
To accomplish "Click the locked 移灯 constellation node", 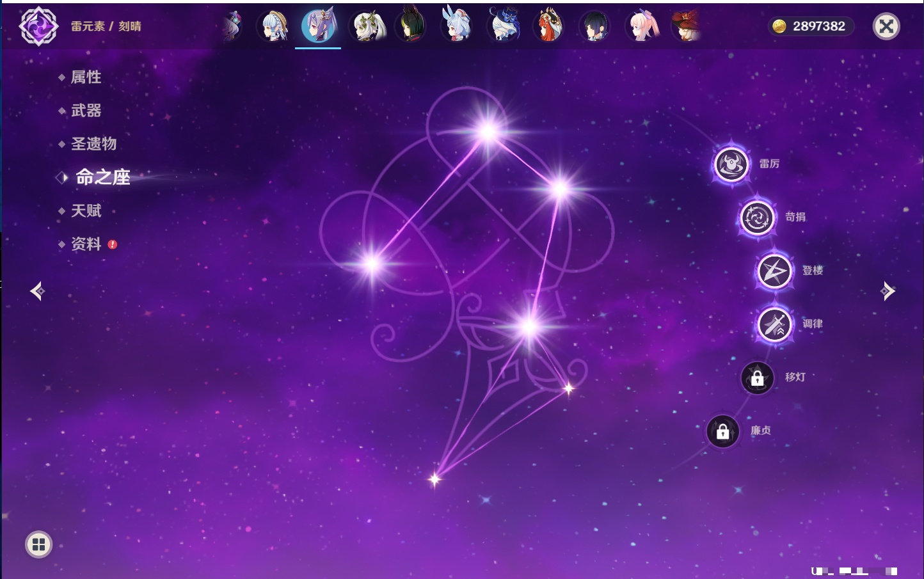I will 757,378.
